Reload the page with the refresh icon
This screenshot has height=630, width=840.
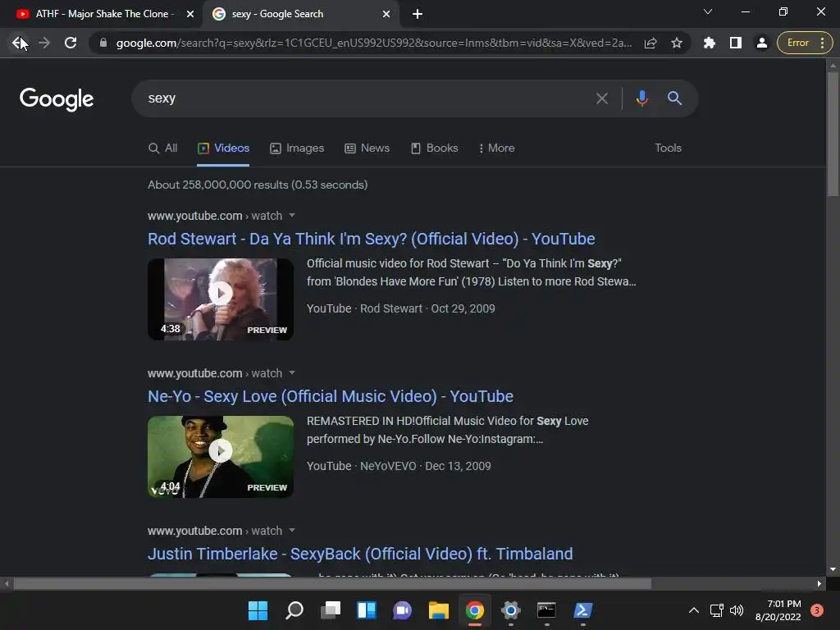[x=71, y=43]
